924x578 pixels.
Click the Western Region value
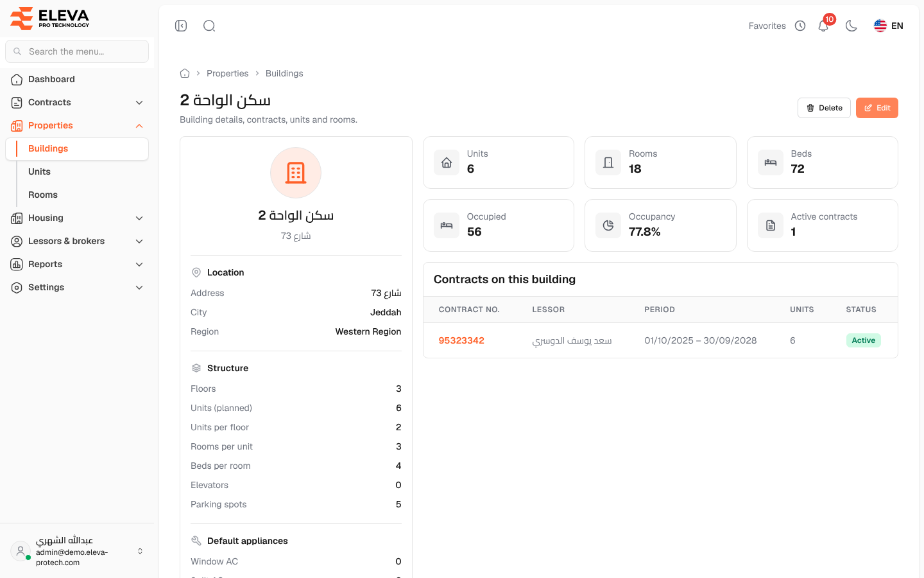(368, 331)
